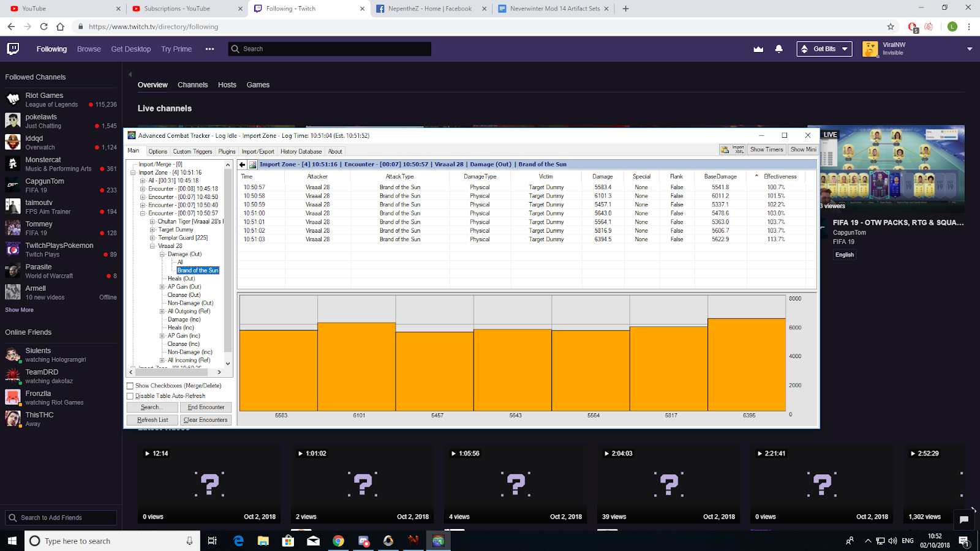Open a new browser tab
The image size is (980, 551).
point(625,9)
